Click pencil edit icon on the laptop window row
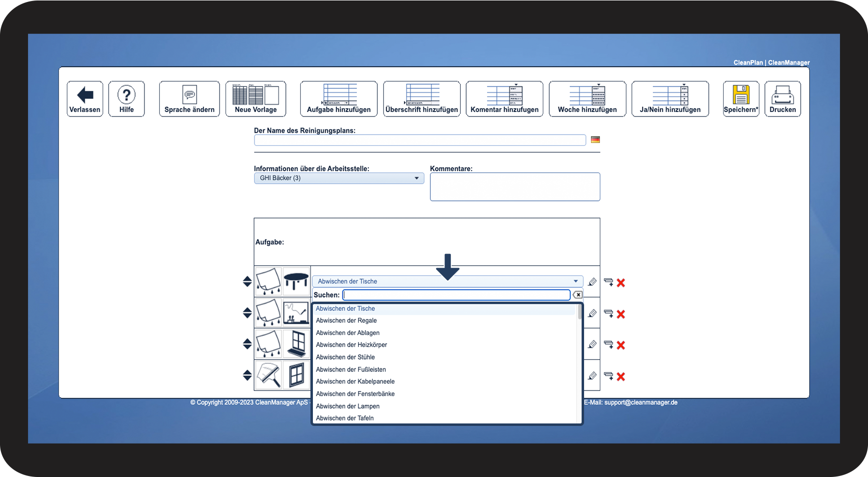This screenshot has width=868, height=477. point(592,344)
